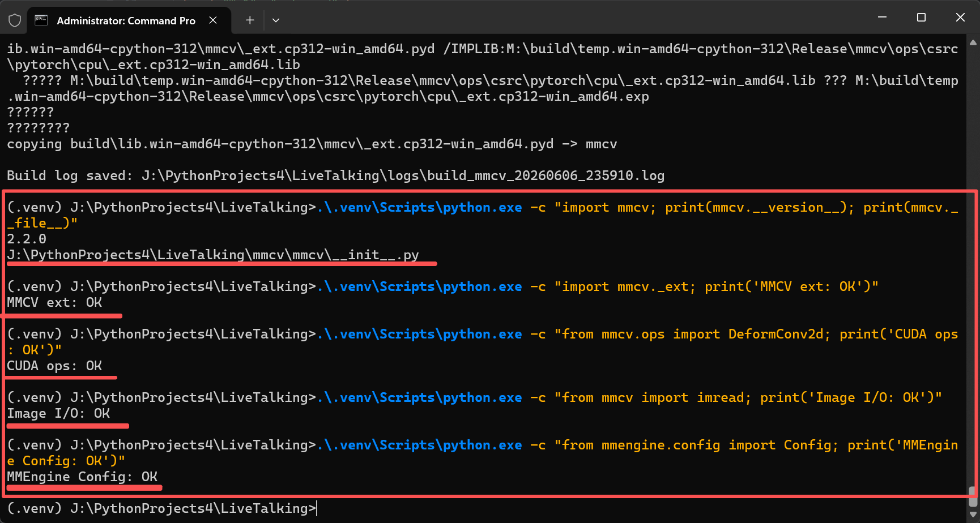Click the terminal icon on Command Pro tab
Image resolution: width=980 pixels, height=523 pixels.
click(41, 20)
